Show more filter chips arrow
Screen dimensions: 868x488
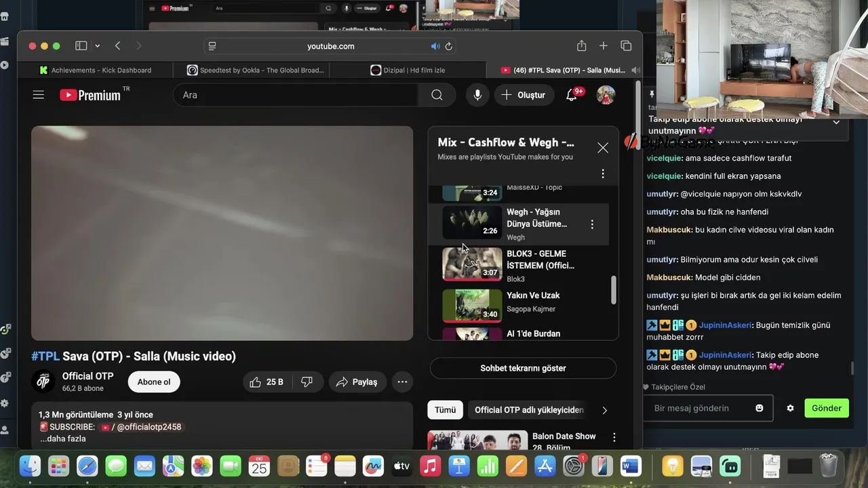(605, 410)
